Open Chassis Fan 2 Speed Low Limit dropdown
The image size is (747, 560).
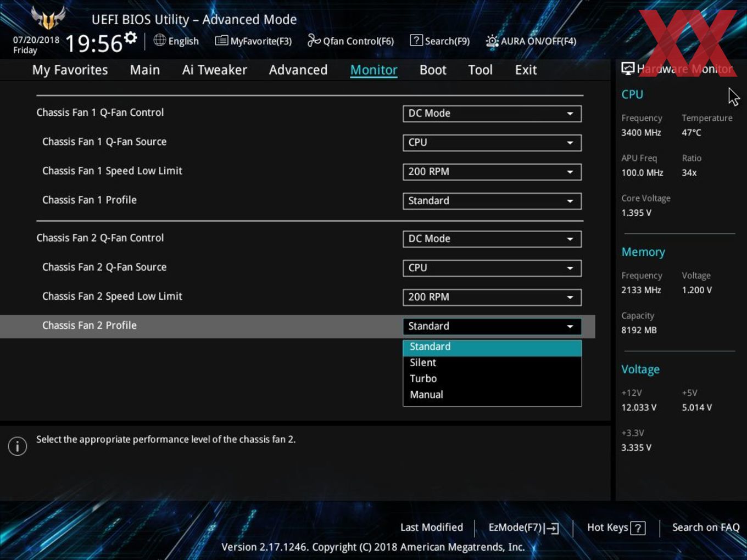(492, 297)
